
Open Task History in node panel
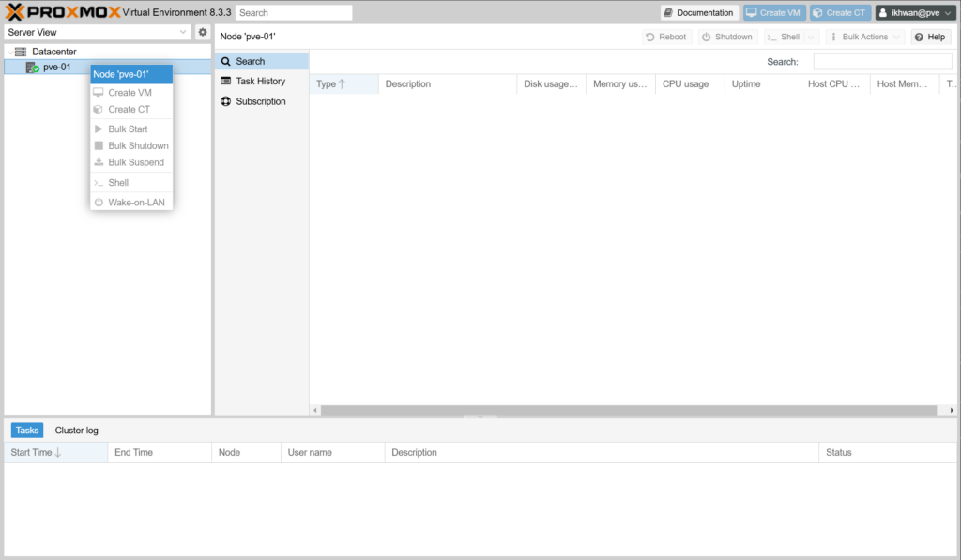260,82
